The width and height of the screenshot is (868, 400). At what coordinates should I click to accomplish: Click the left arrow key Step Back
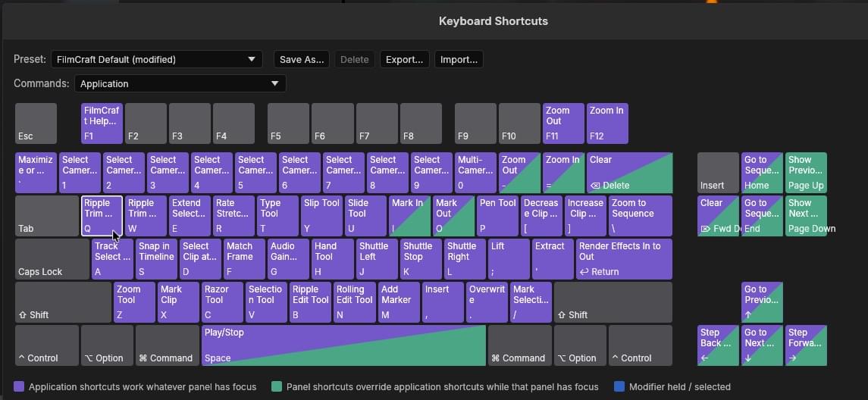(x=718, y=345)
